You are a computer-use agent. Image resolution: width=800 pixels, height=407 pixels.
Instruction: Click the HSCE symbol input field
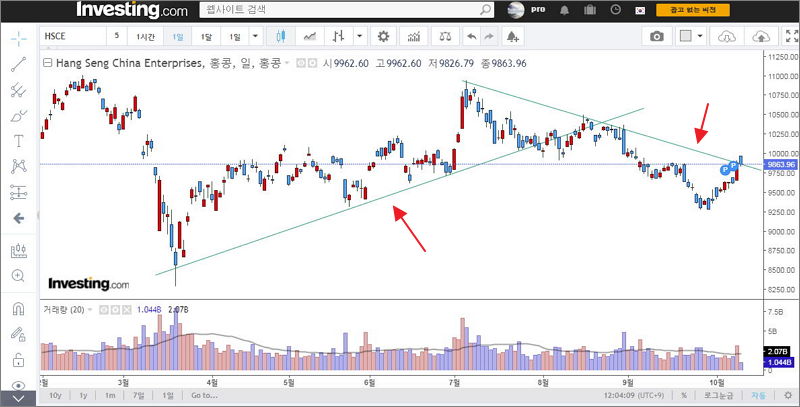coord(73,36)
